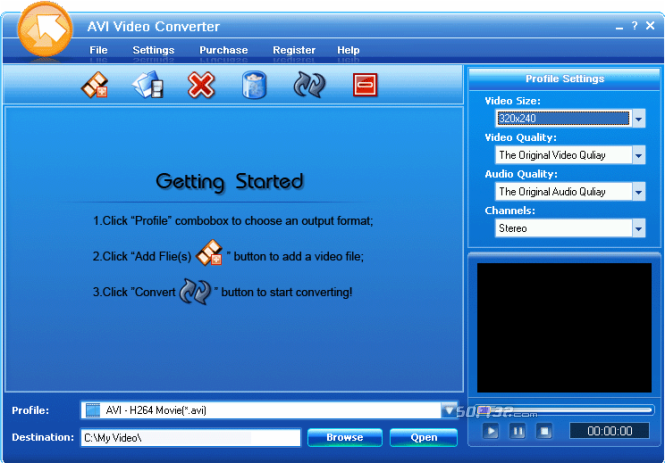Click the Browse button
This screenshot has width=665, height=463.
345,438
